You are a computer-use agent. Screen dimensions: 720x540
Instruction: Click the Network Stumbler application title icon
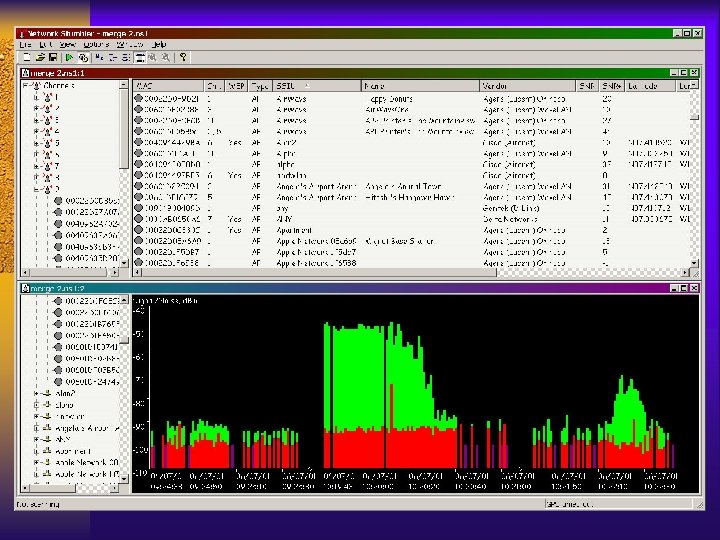21,34
